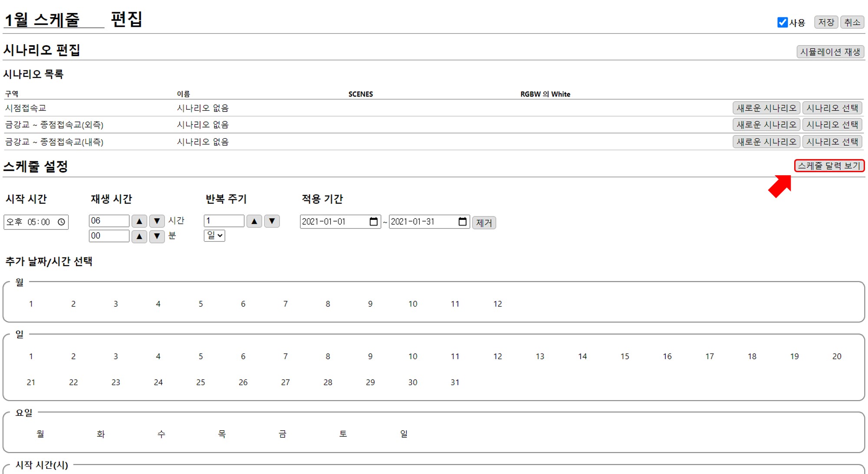The image size is (868, 474).
Task: Click 시나리오 선택 for 종점접속교(외측) row
Action: 832,125
